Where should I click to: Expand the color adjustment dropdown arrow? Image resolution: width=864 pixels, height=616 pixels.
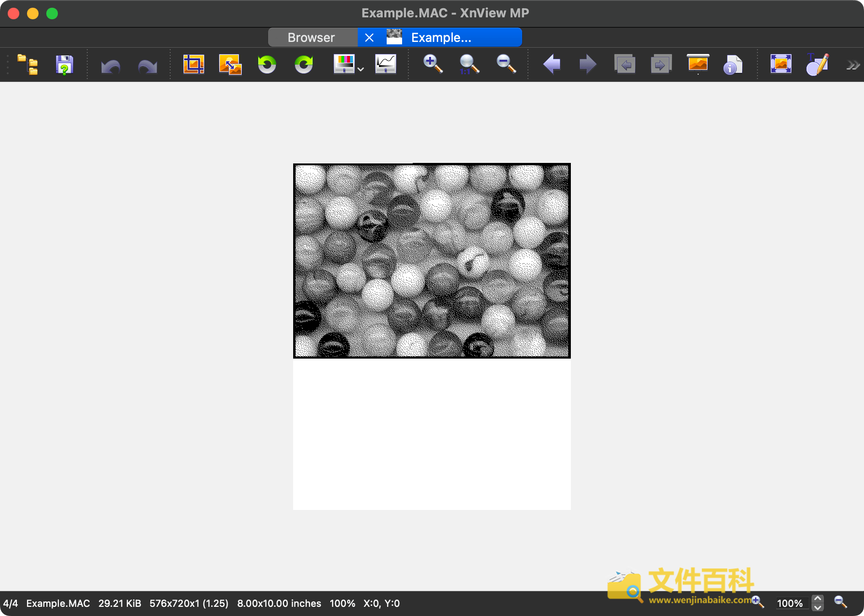(x=361, y=69)
